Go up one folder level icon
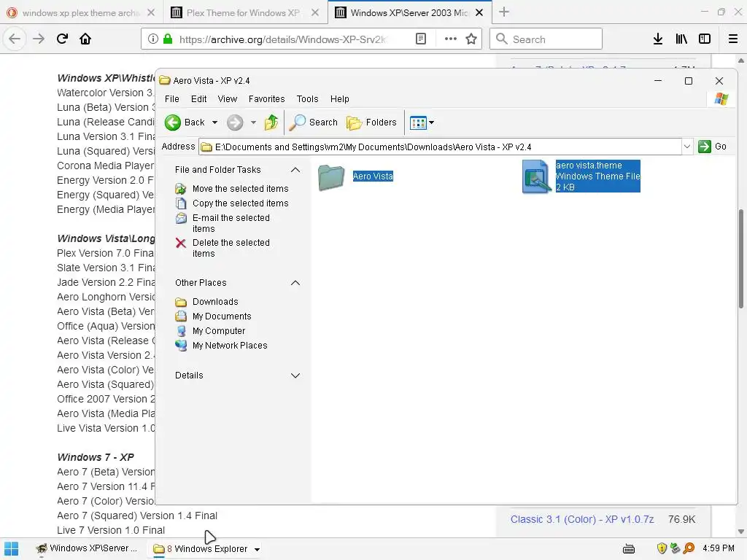The width and height of the screenshot is (747, 560). [x=271, y=122]
